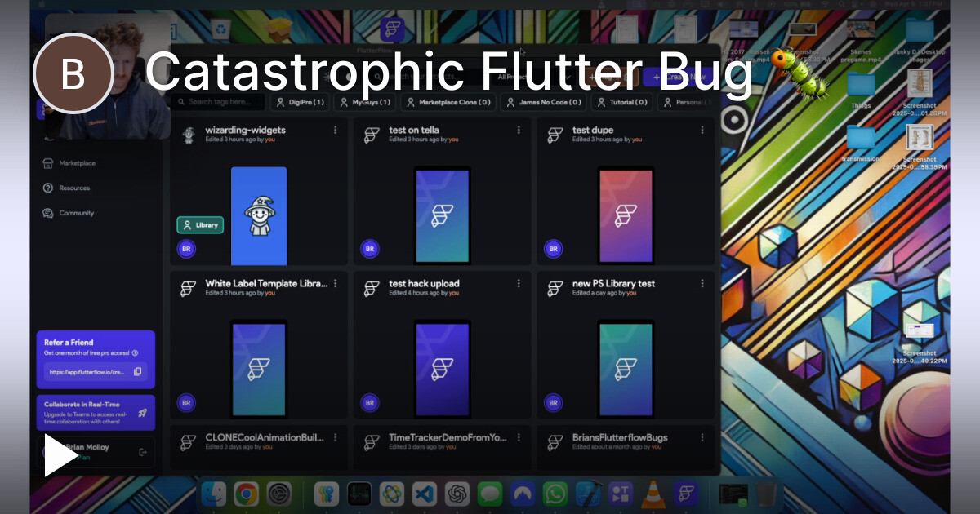
Task: Open the test dupe red gradient preview
Action: coord(626,215)
